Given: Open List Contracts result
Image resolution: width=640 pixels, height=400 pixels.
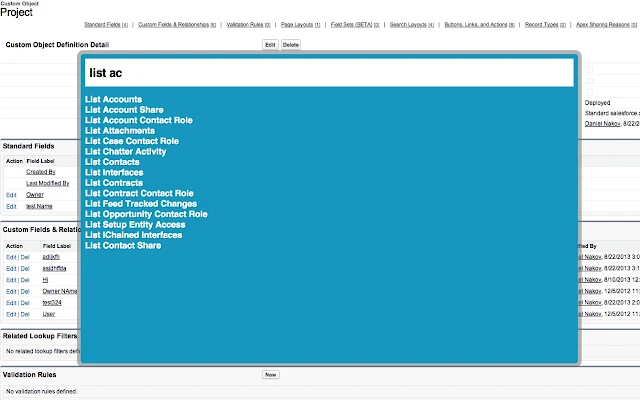Looking at the screenshot, I should pos(114,183).
